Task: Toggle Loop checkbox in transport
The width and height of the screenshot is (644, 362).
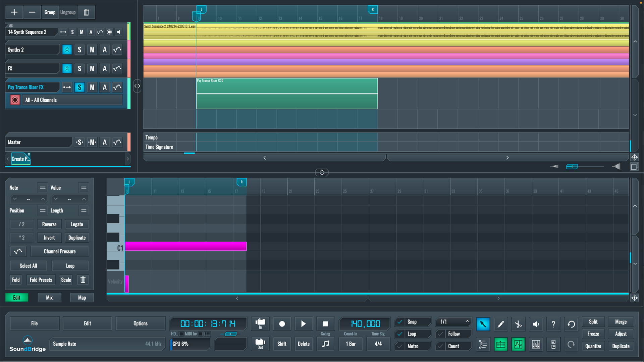Action: coord(399,334)
